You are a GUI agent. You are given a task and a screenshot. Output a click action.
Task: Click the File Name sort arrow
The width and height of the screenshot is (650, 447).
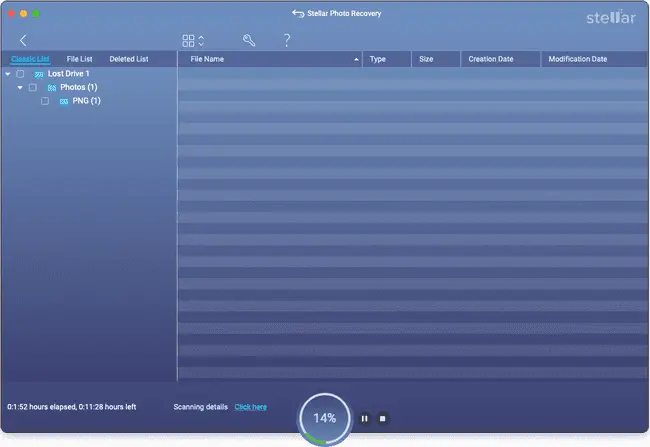pyautogui.click(x=356, y=60)
